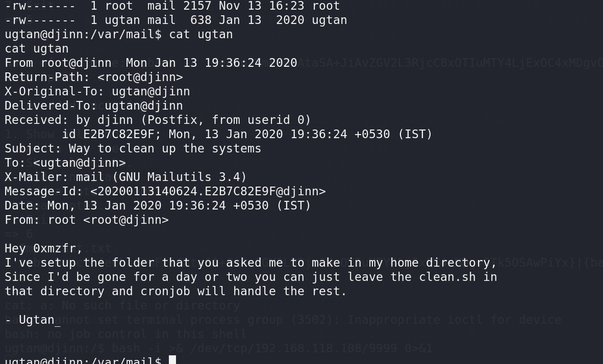Image resolution: width=603 pixels, height=364 pixels.
Task: Click the 'To: <ugtan@djinn>' recipient line
Action: [x=65, y=163]
